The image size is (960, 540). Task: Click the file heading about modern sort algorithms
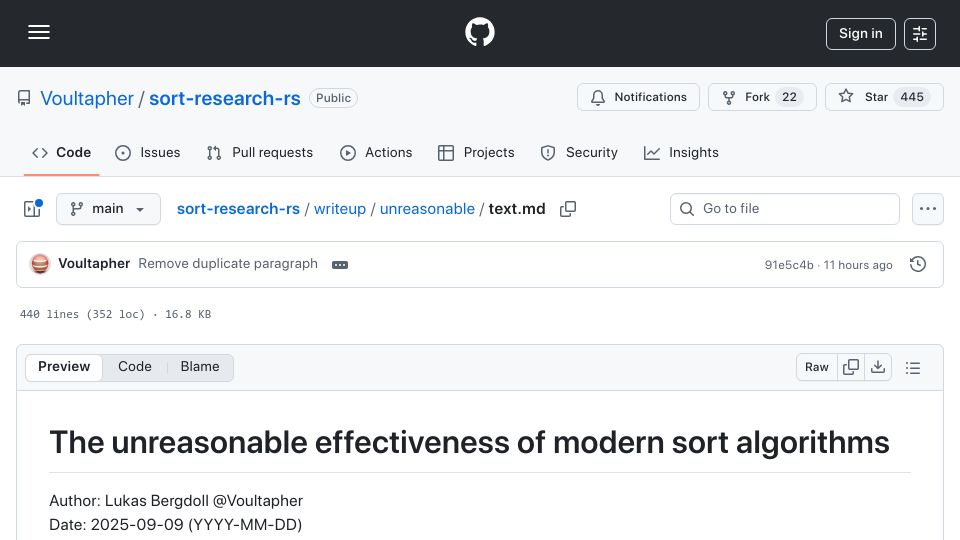click(469, 442)
